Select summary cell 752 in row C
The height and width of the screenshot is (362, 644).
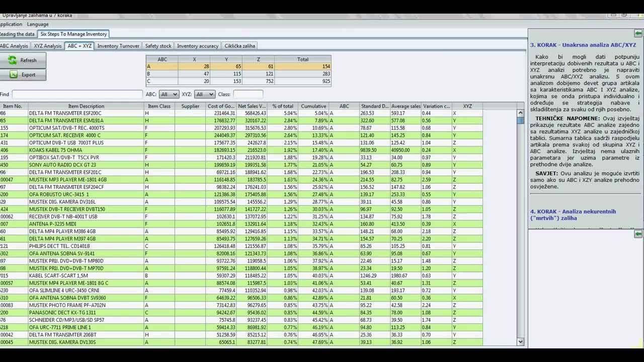pyautogui.click(x=259, y=81)
